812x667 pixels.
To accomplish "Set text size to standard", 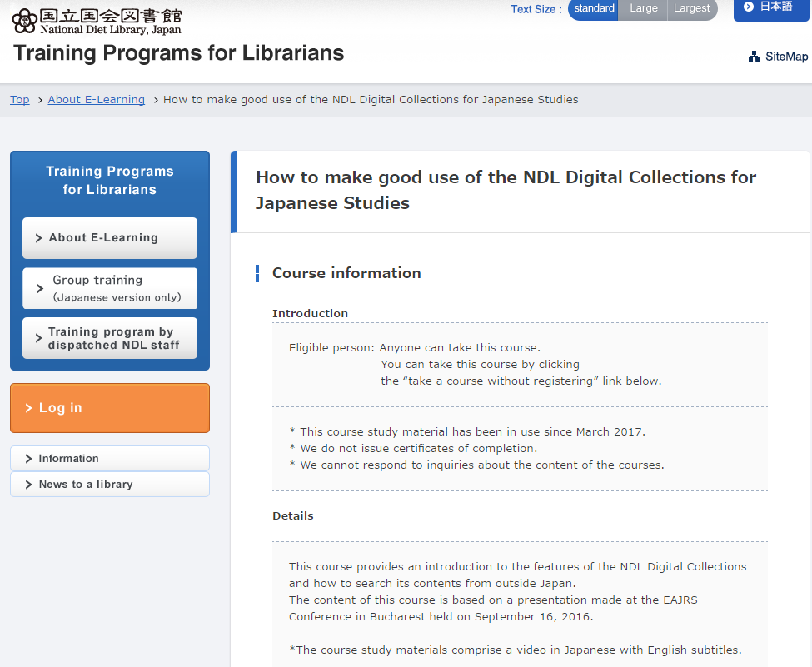I will click(x=593, y=9).
